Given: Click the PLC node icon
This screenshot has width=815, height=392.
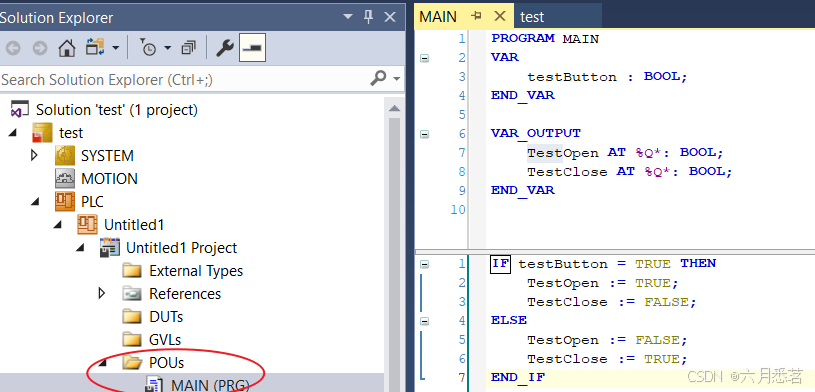Looking at the screenshot, I should coord(65,201).
